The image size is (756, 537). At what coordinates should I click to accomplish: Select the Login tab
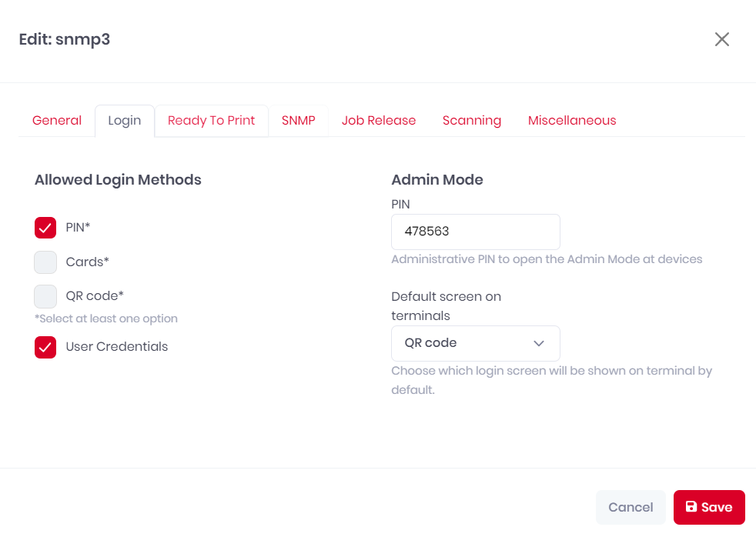click(x=125, y=121)
